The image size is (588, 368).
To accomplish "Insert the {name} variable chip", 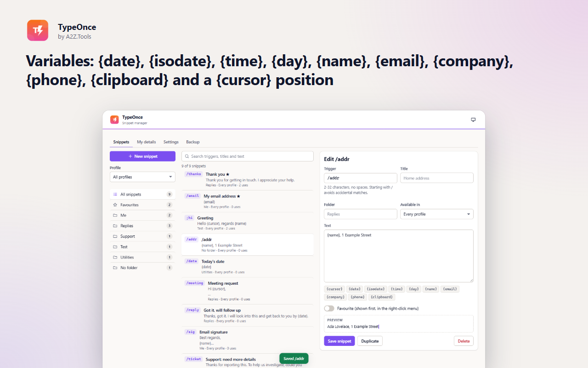I will 431,289.
